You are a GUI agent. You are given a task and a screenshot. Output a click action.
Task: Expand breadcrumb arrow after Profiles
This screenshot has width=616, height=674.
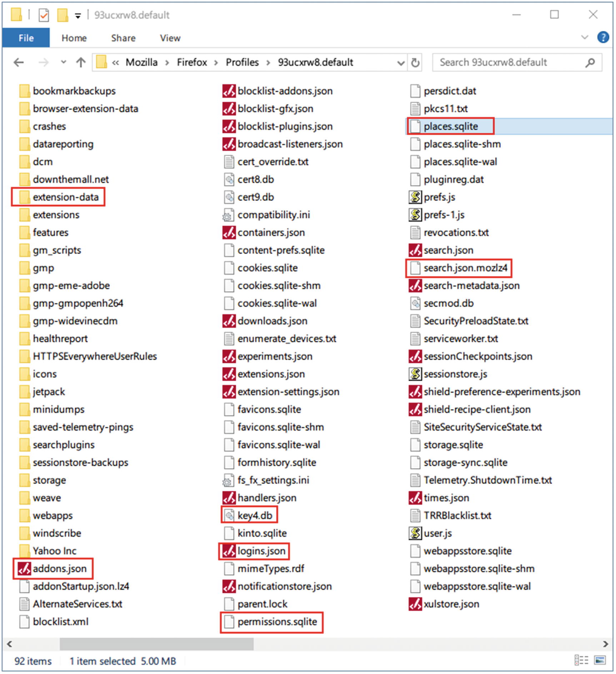tap(268, 63)
